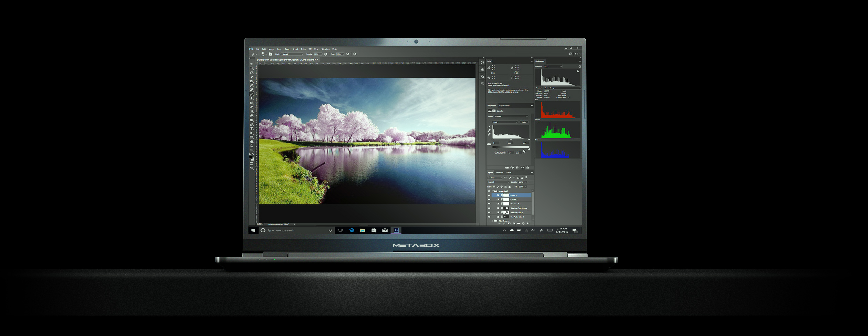Select the Lasso tool
Screen dimensions: 868x336
click(x=251, y=73)
